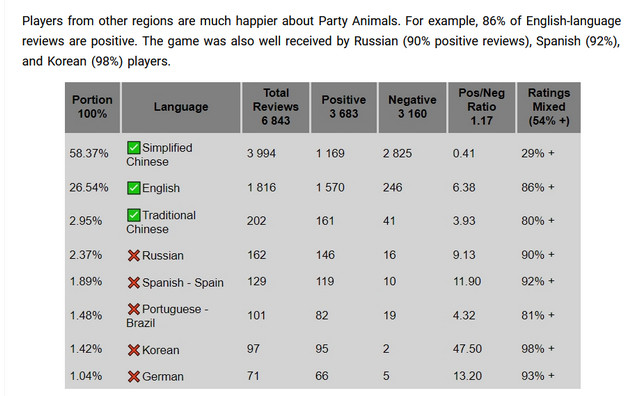The image size is (640, 396).
Task: Click the 58.37% portion cell
Action: click(x=89, y=154)
